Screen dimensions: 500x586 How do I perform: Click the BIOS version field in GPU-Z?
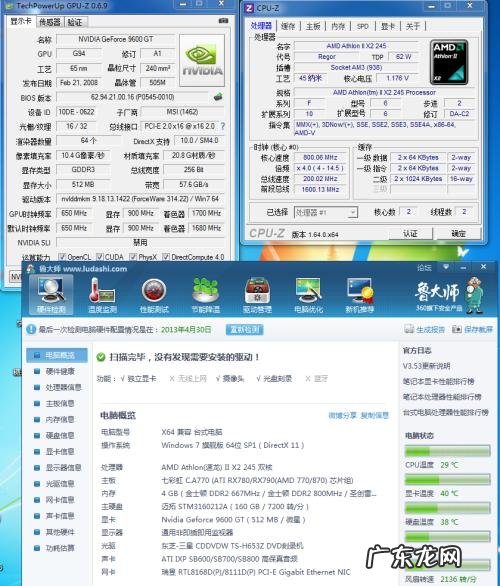pyautogui.click(x=132, y=97)
